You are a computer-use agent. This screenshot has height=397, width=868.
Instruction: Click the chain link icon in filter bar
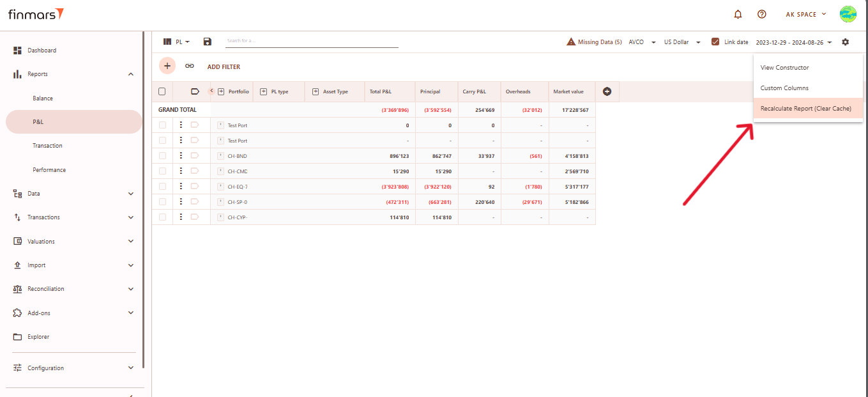pyautogui.click(x=190, y=66)
